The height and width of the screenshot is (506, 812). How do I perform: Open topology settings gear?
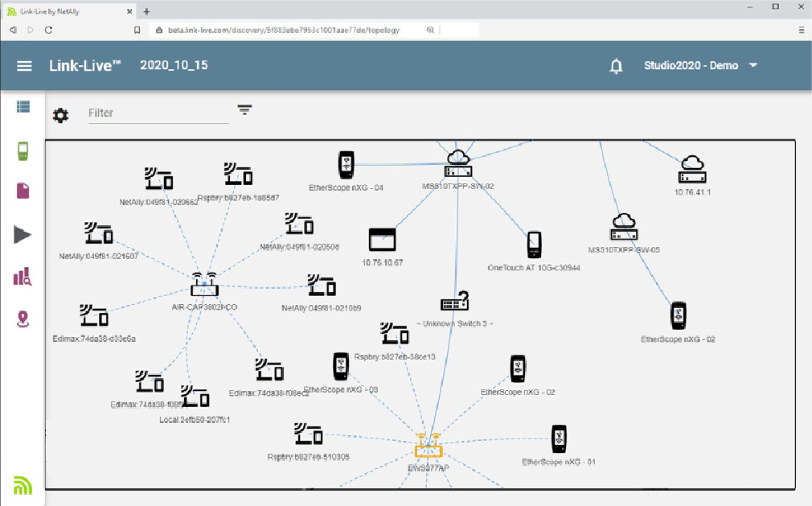click(x=60, y=115)
